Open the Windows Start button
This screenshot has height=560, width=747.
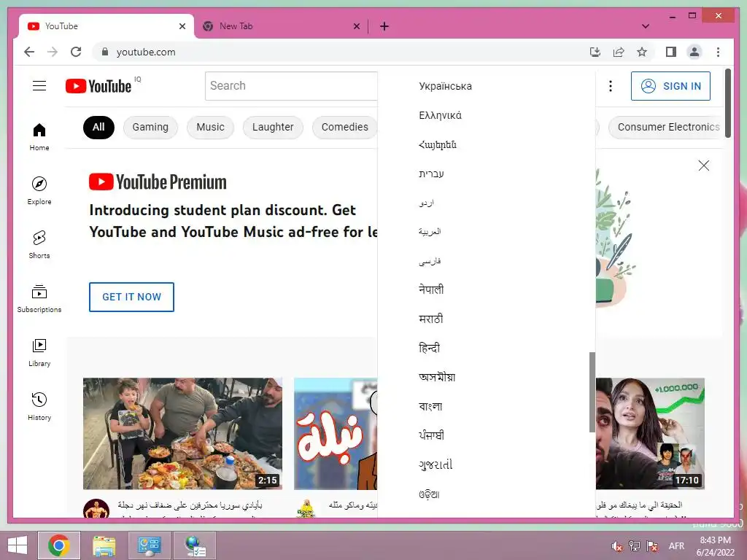point(18,545)
